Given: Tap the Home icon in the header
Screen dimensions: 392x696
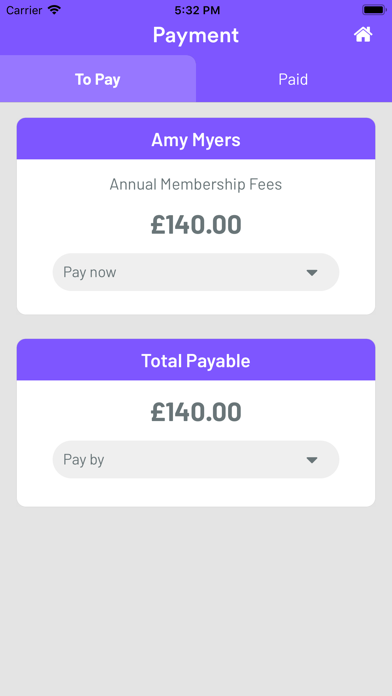Looking at the screenshot, I should [363, 35].
